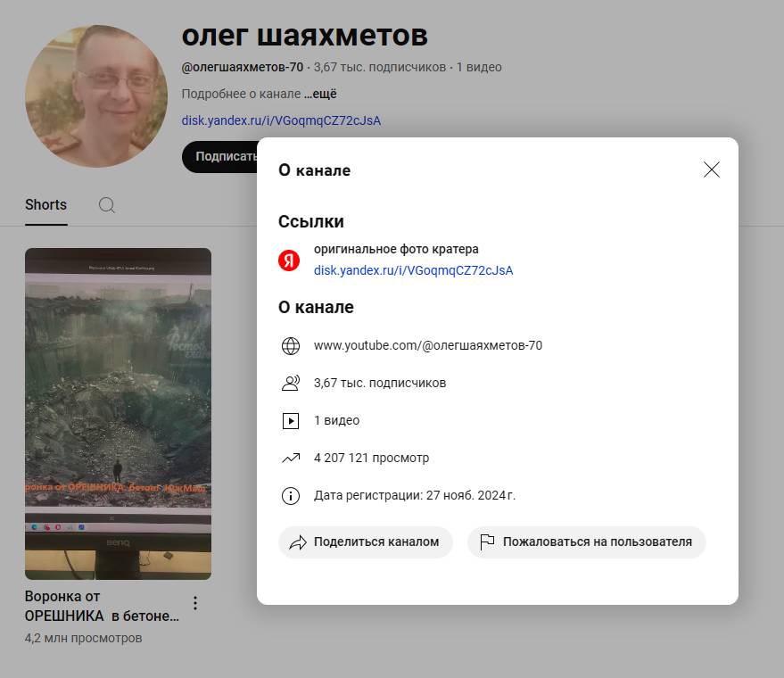Report user via Пожаловаться на пользователя button

click(x=587, y=542)
